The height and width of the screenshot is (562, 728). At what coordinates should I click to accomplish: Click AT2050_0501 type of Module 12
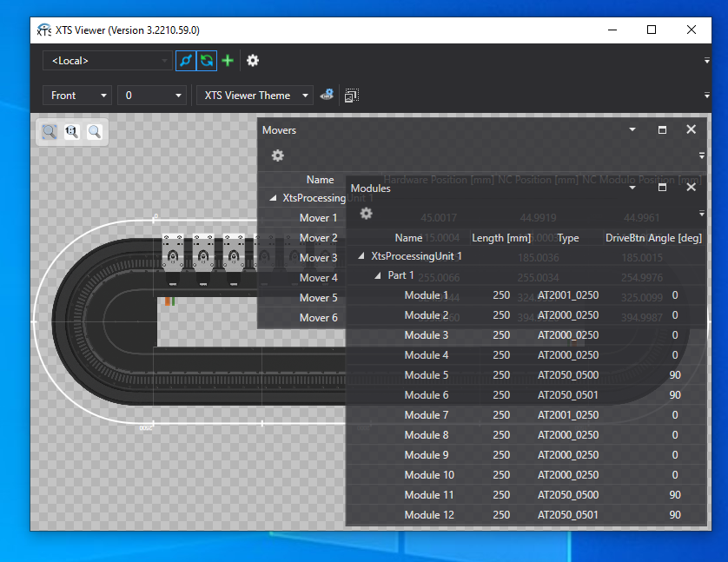(568, 515)
